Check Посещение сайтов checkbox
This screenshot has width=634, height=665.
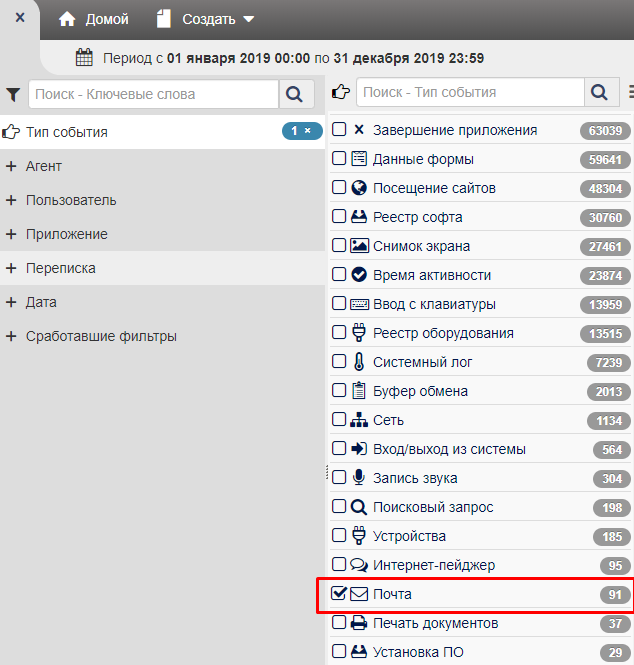pyautogui.click(x=339, y=187)
